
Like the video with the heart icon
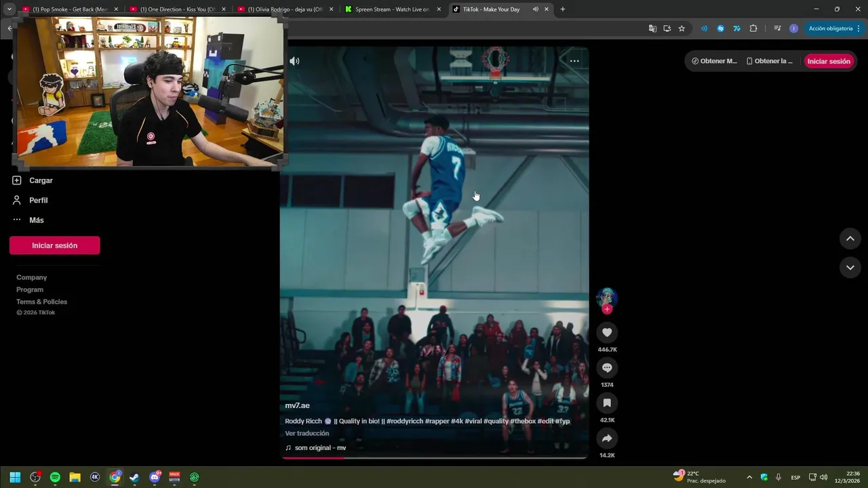pos(607,332)
